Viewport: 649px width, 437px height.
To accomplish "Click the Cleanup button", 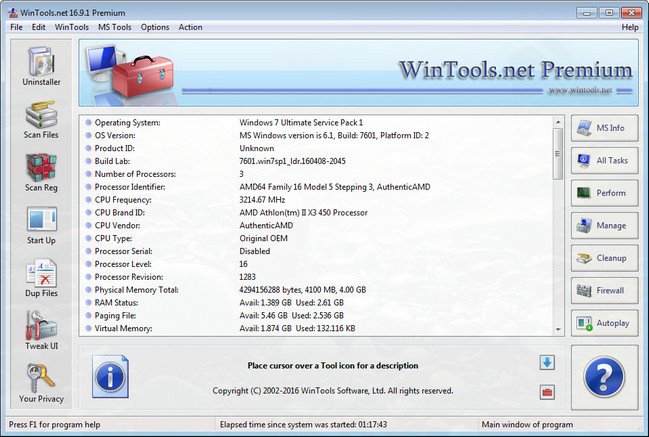I will tap(604, 258).
